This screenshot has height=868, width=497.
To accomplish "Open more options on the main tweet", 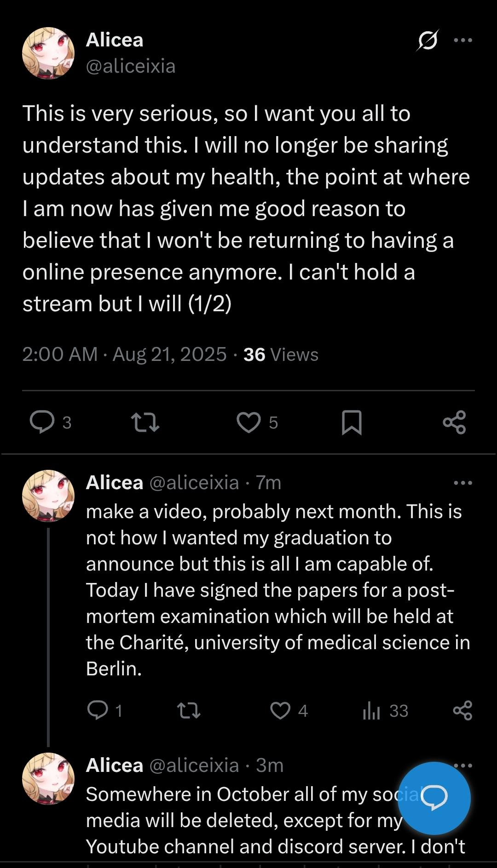I will point(462,40).
